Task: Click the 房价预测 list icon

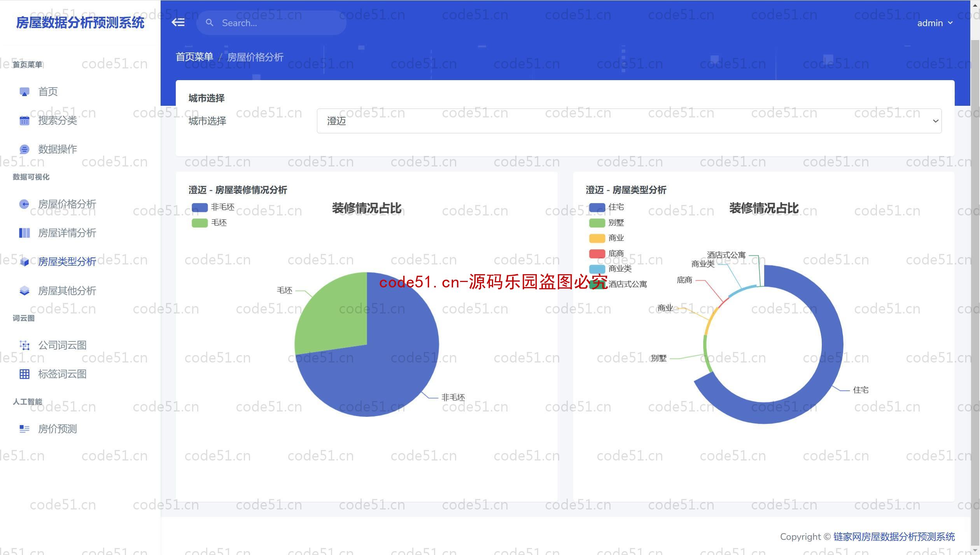Action: point(24,429)
